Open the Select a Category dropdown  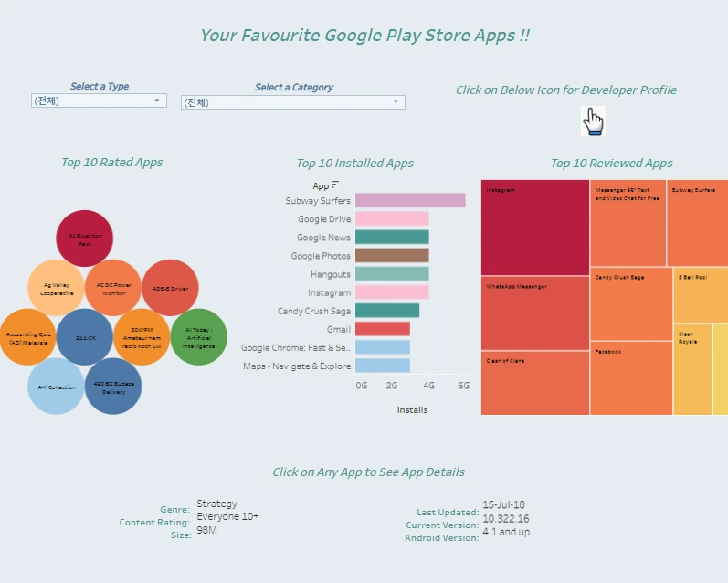pyautogui.click(x=293, y=102)
